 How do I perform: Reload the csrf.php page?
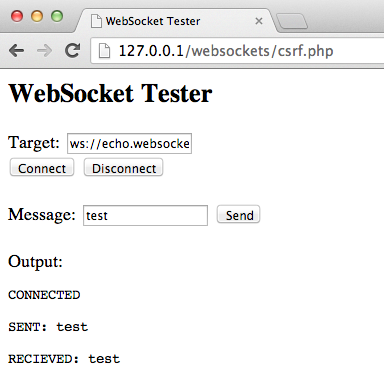(x=72, y=50)
